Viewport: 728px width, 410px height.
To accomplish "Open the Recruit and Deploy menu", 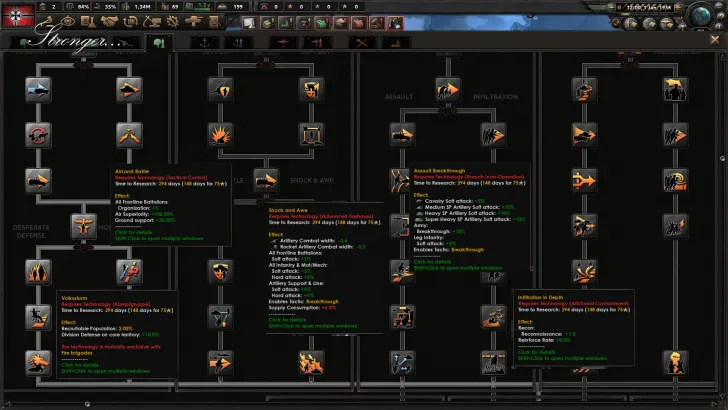I will pos(193,21).
